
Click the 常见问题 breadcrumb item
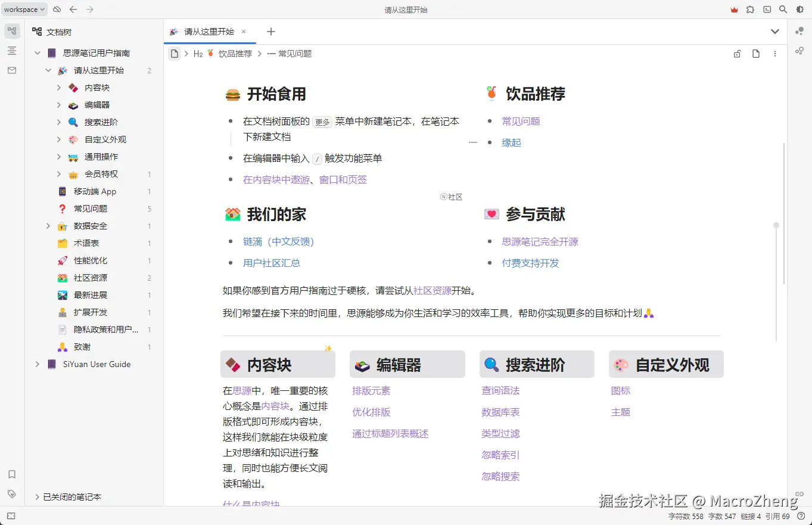[x=290, y=54]
